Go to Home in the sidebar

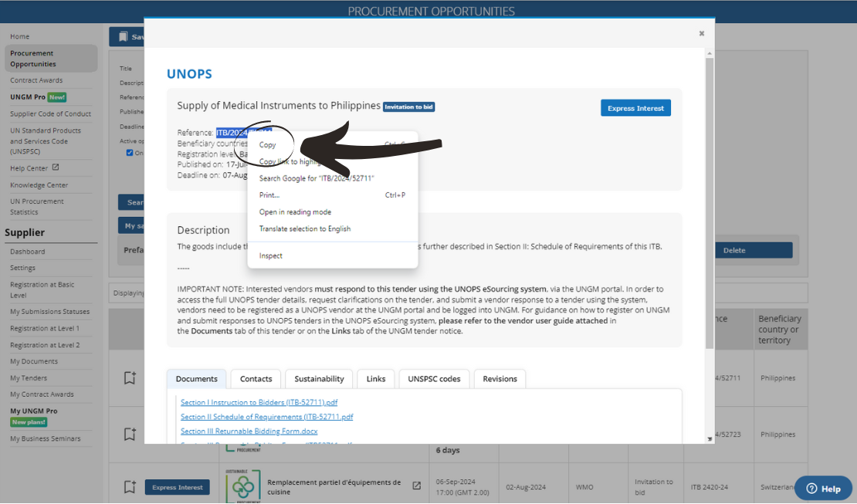(19, 36)
